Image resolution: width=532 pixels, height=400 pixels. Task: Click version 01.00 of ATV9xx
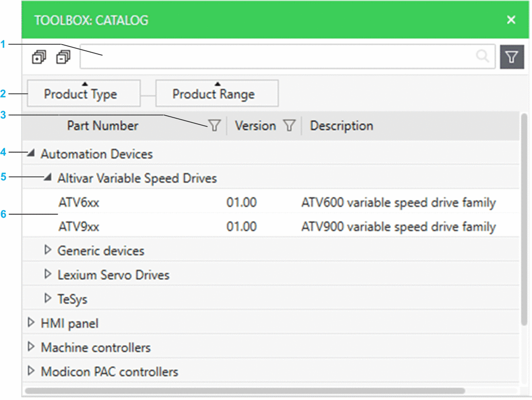point(241,226)
